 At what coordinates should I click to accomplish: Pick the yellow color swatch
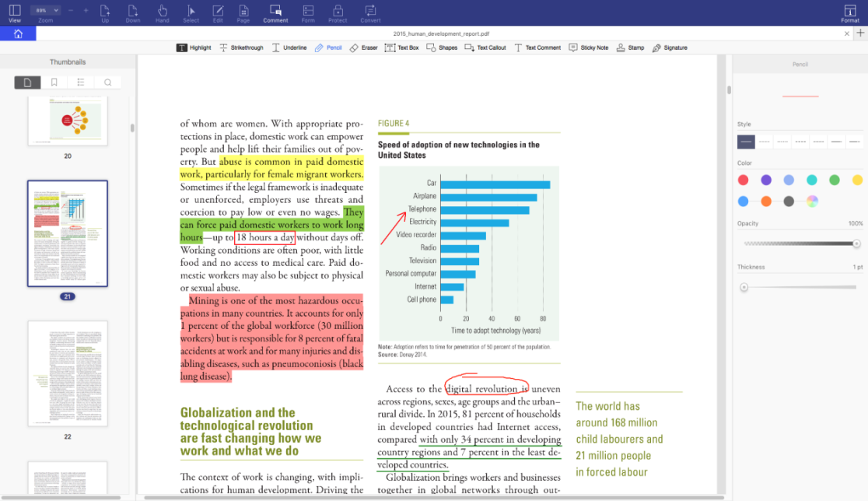[x=857, y=180]
